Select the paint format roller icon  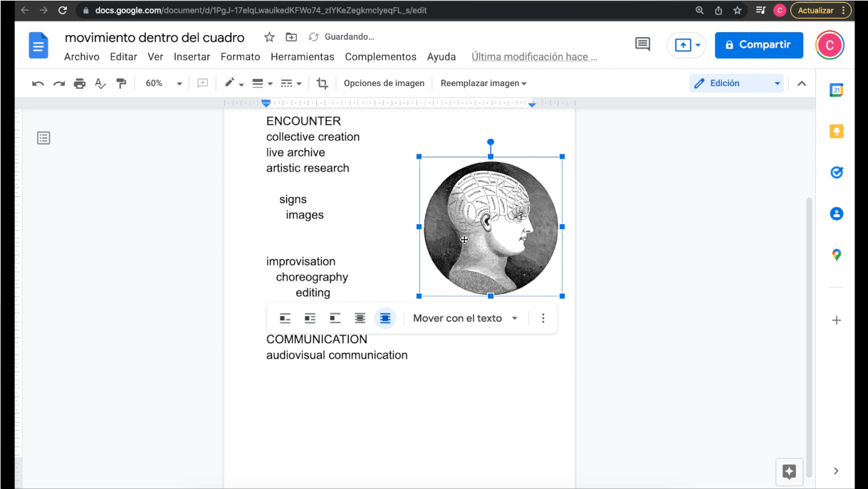pos(121,83)
